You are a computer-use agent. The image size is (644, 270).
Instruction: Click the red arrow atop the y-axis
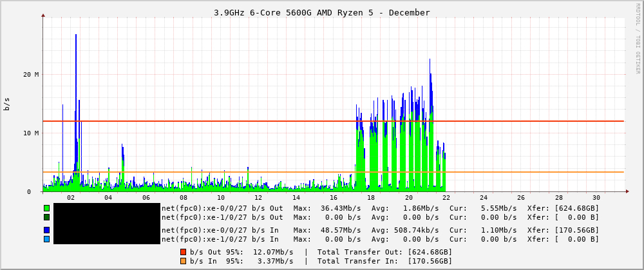point(43,15)
